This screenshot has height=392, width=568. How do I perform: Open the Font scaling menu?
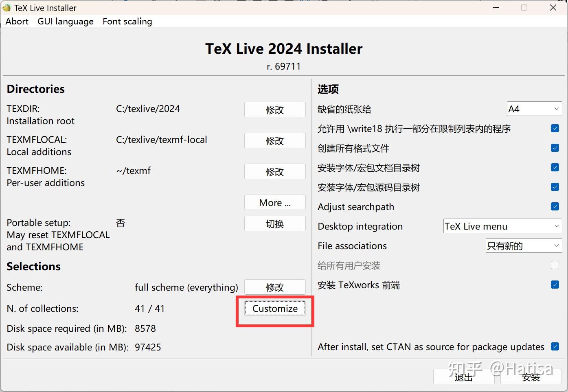pyautogui.click(x=127, y=21)
